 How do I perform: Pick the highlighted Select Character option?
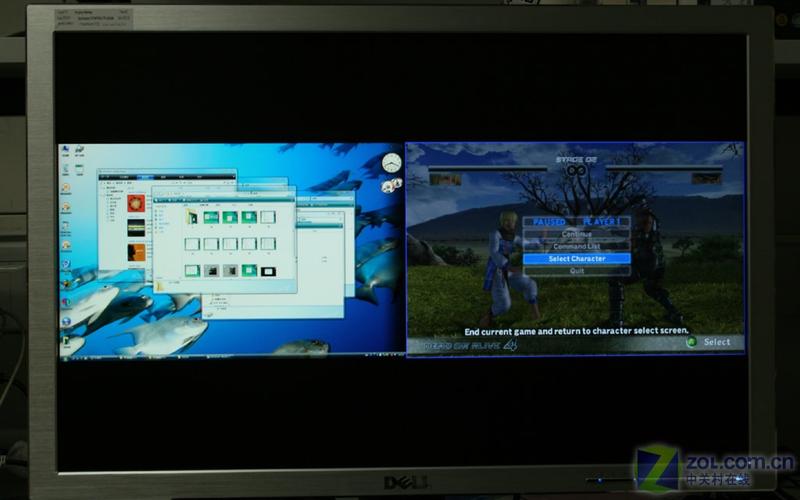(x=577, y=259)
